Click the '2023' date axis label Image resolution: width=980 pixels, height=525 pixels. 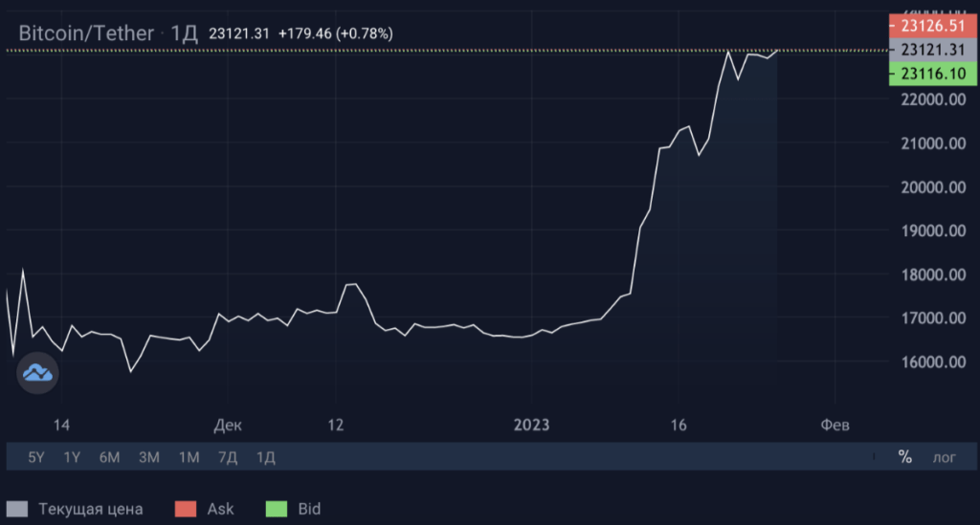point(531,426)
